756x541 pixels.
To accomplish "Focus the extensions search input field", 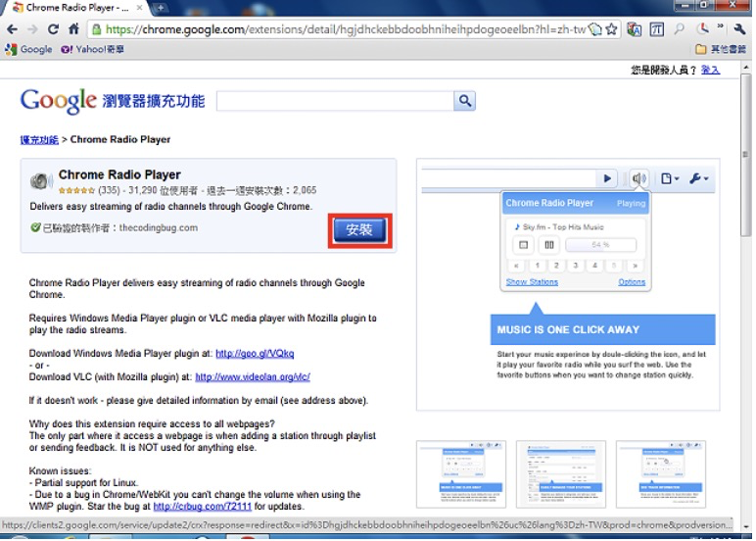I will click(x=335, y=101).
